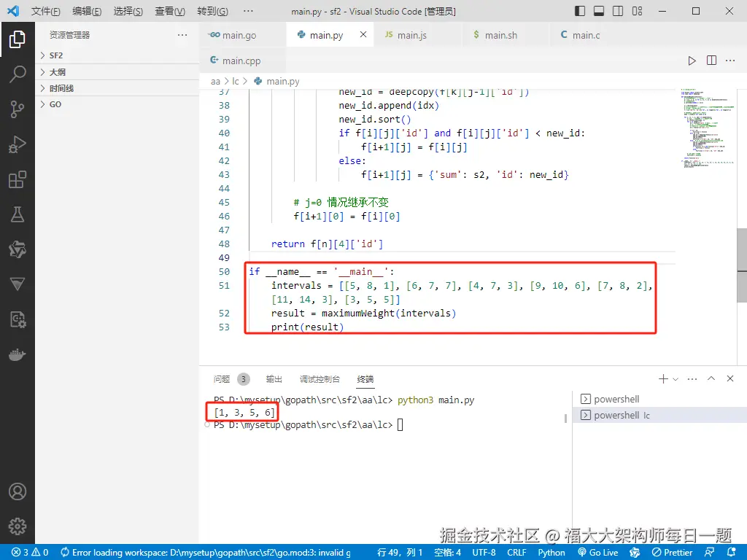Open the Testing flask view

pyautogui.click(x=18, y=214)
